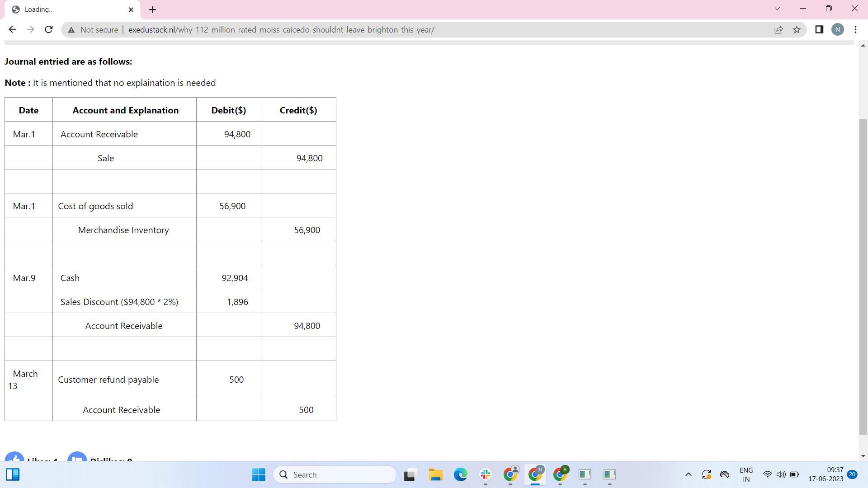Image resolution: width=868 pixels, height=488 pixels.
Task: Select the Loading.. browser tab
Action: coord(72,9)
